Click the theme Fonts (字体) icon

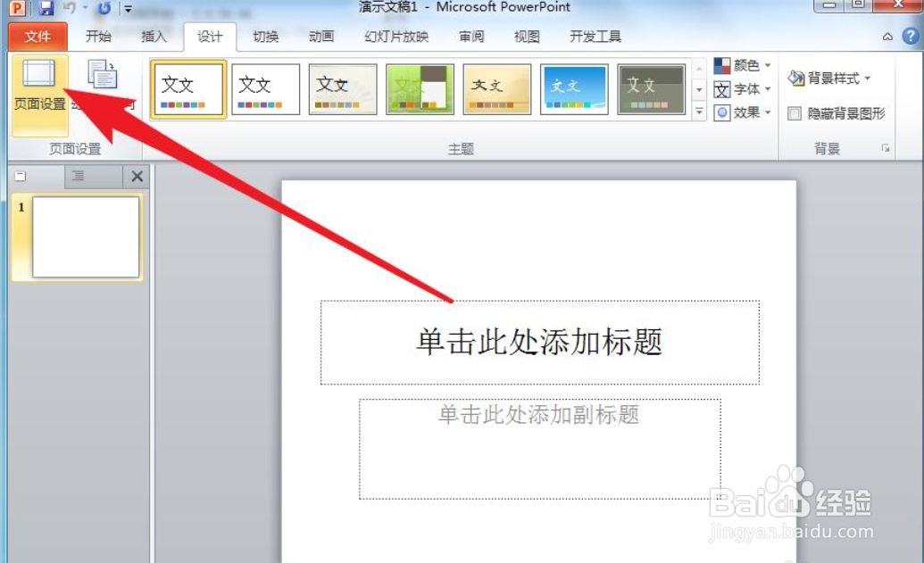tap(723, 88)
